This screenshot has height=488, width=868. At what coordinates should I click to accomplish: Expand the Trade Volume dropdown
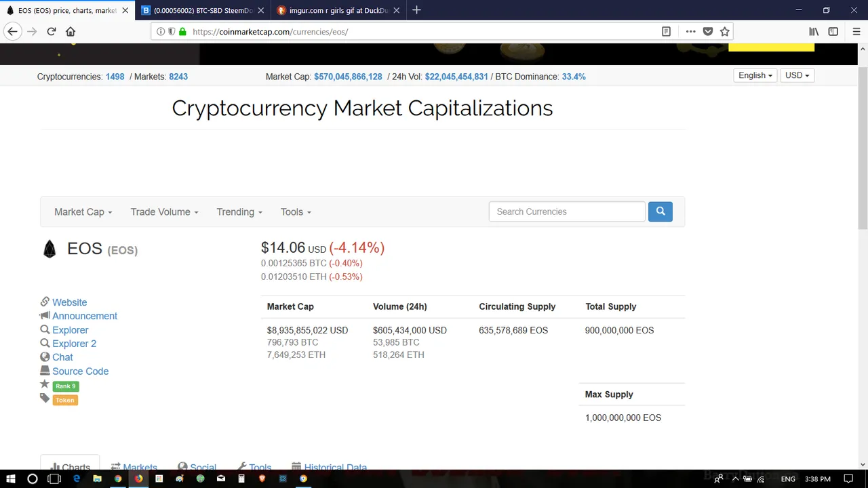click(165, 212)
